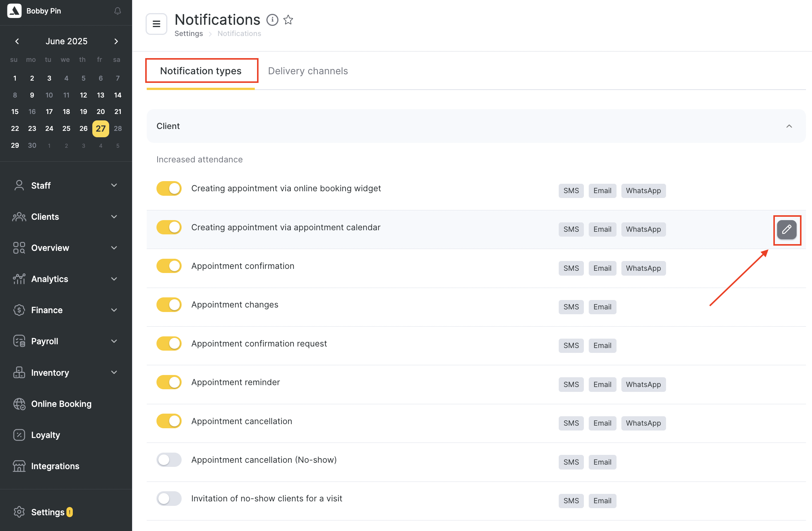Disable online booking widget appointment notification
This screenshot has width=812, height=531.
click(169, 188)
